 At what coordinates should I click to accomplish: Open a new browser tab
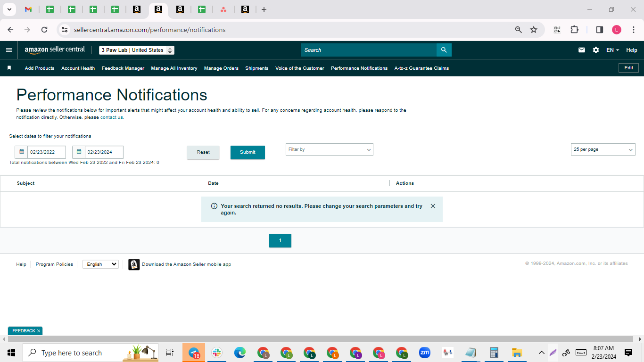click(264, 9)
